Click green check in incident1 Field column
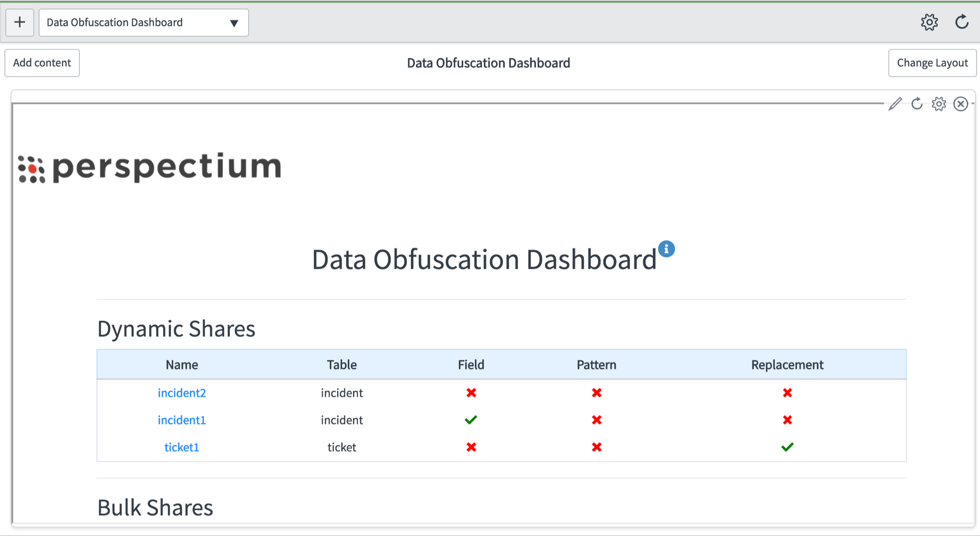Viewport: 980px width, 536px height. [x=471, y=420]
